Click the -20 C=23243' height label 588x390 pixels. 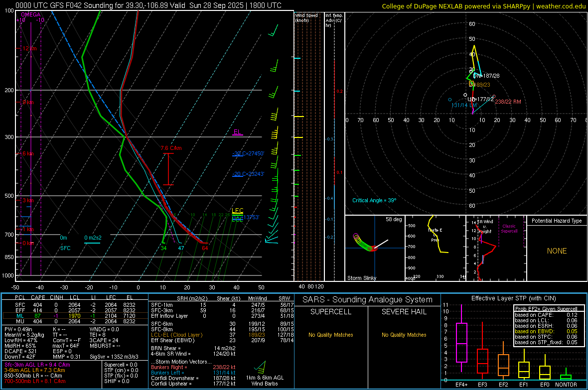click(248, 174)
